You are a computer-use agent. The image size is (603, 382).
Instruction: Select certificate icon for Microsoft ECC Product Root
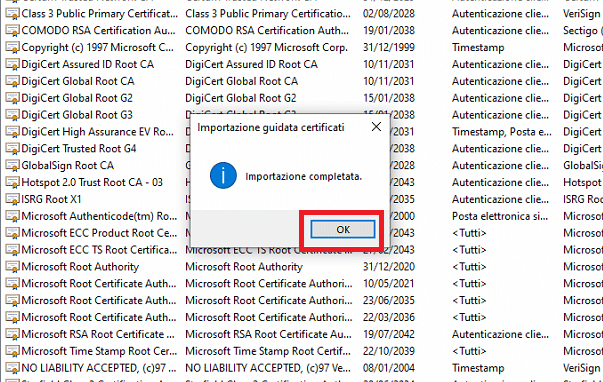[12, 233]
